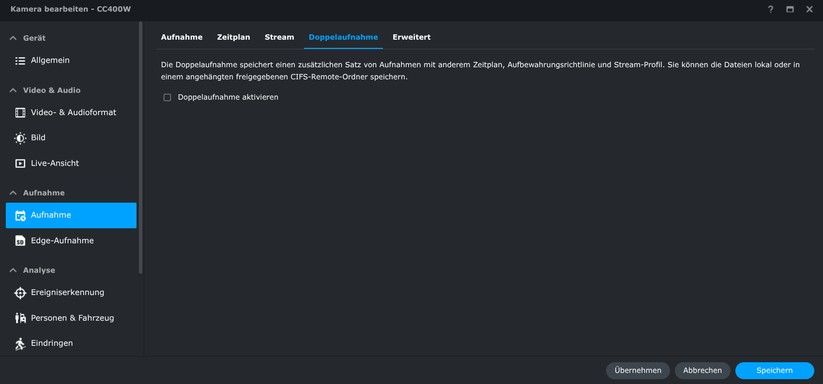Click the Kamera bearbeiten - CC400W title

[x=70, y=9]
